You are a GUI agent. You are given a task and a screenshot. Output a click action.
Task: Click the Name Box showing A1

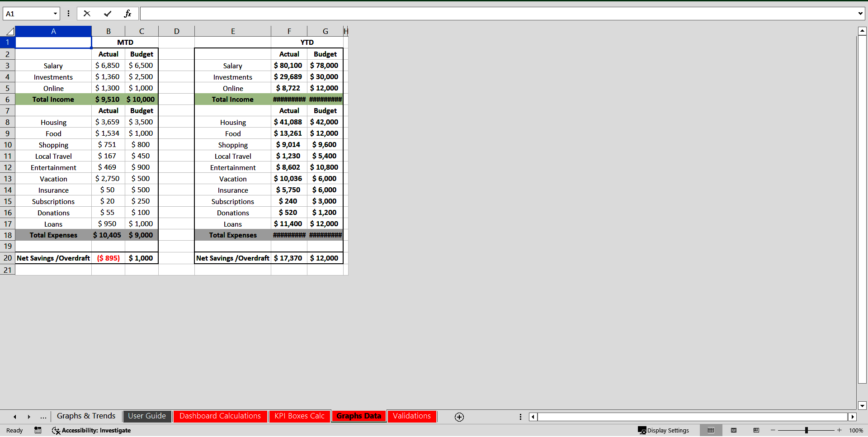click(27, 14)
